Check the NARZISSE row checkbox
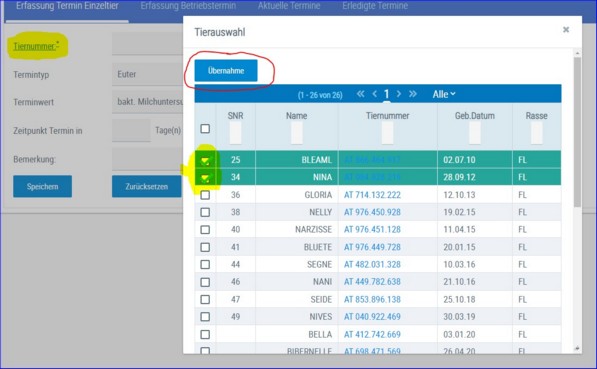597x369 pixels. coord(205,230)
